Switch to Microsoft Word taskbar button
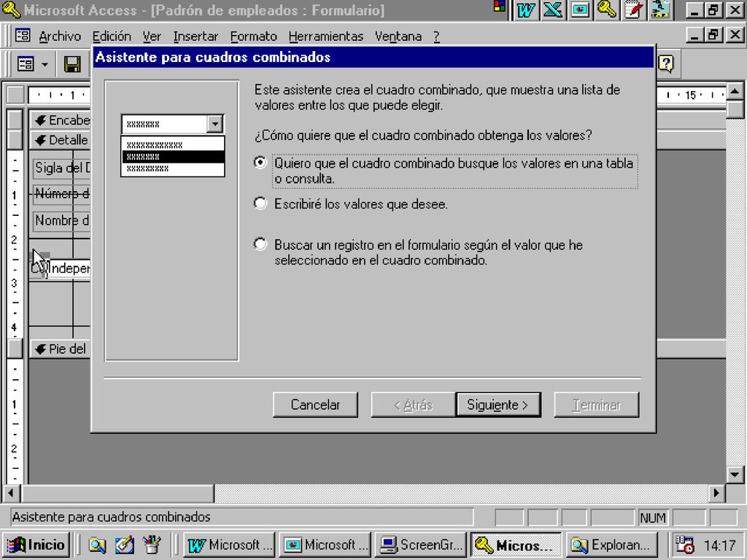This screenshot has width=747, height=560. (230, 545)
